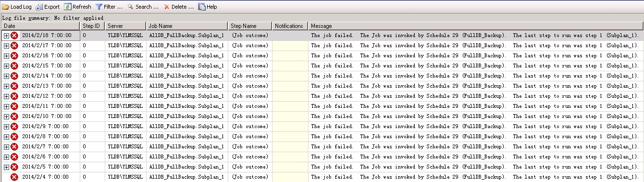Open the Search dialog

click(143, 7)
